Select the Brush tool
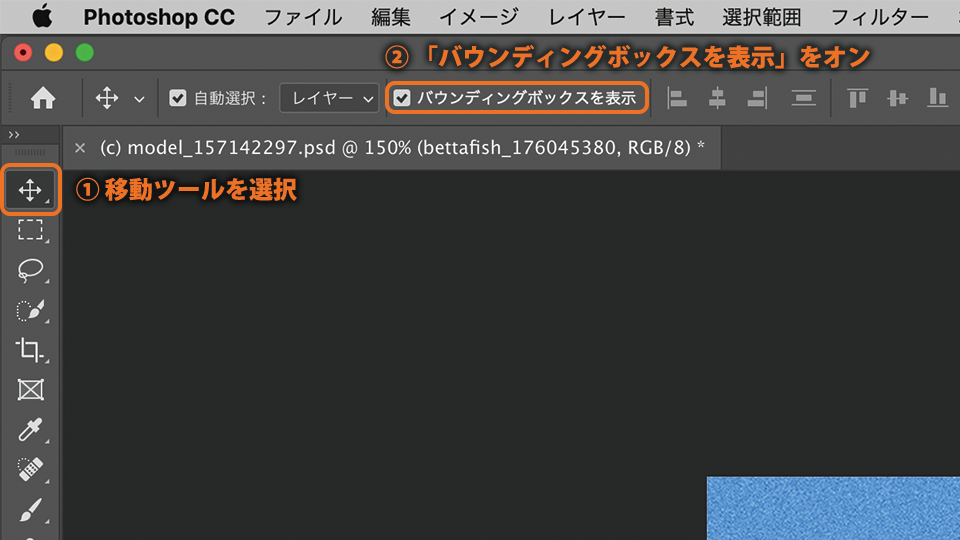The height and width of the screenshot is (540, 960). [x=30, y=509]
